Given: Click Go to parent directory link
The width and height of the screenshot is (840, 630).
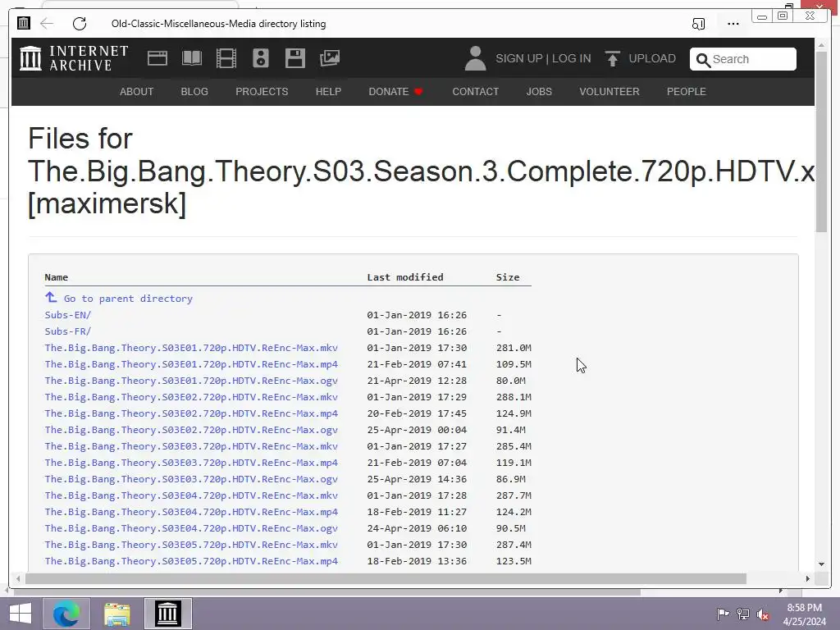Looking at the screenshot, I should click(x=128, y=299).
